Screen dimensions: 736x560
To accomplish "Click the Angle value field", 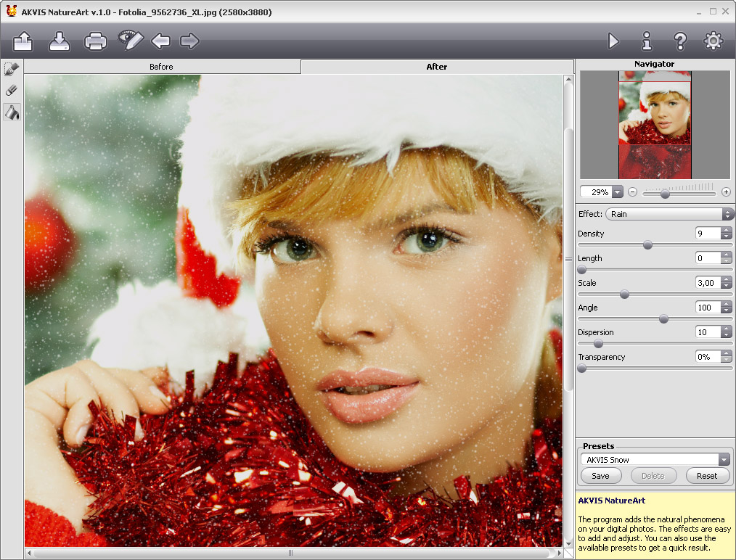I will point(708,308).
